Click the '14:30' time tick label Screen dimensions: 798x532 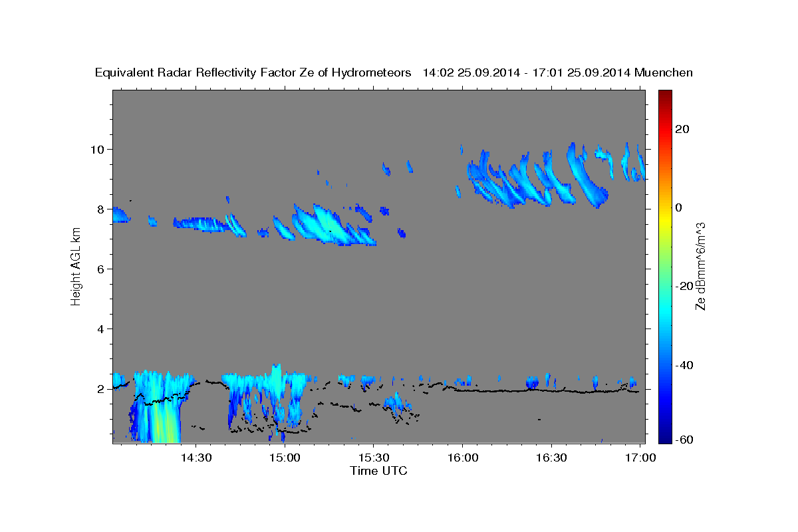[x=196, y=458]
